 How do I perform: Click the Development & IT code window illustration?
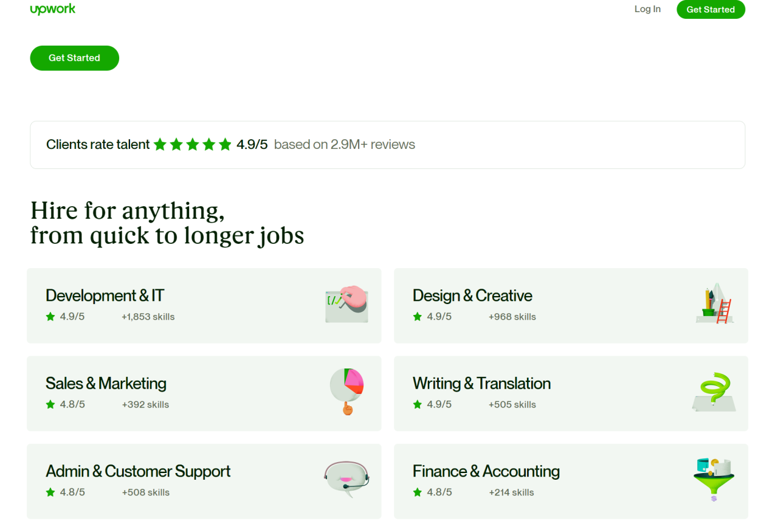click(x=346, y=304)
